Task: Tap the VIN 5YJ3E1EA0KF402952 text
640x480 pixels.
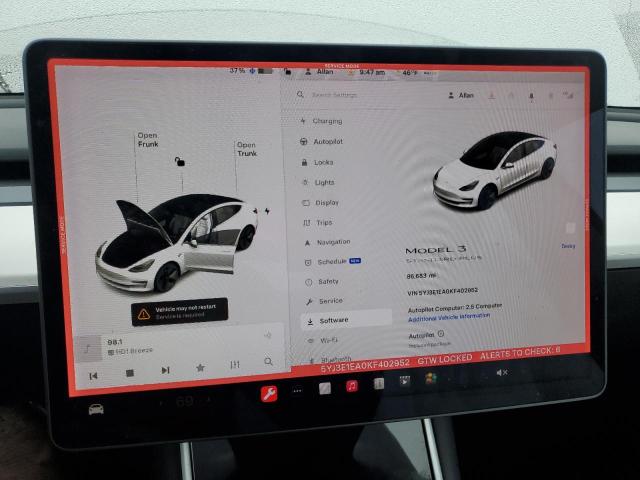Action: pyautogui.click(x=442, y=291)
